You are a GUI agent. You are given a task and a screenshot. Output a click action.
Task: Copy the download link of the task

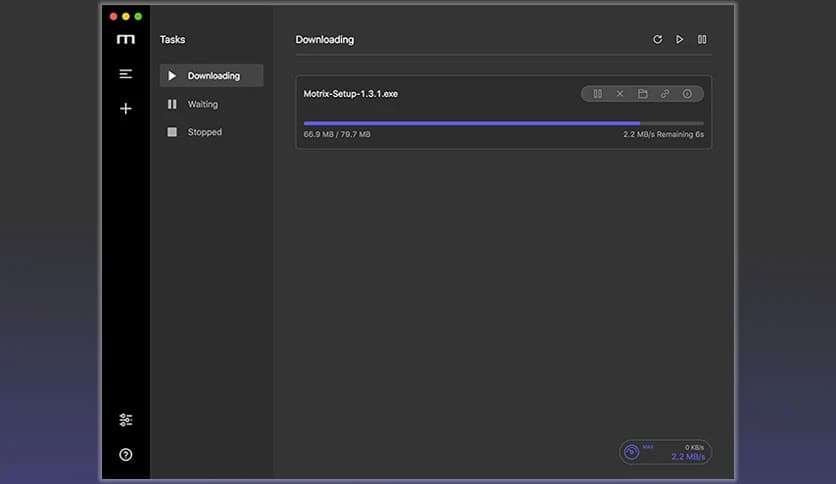(x=665, y=94)
